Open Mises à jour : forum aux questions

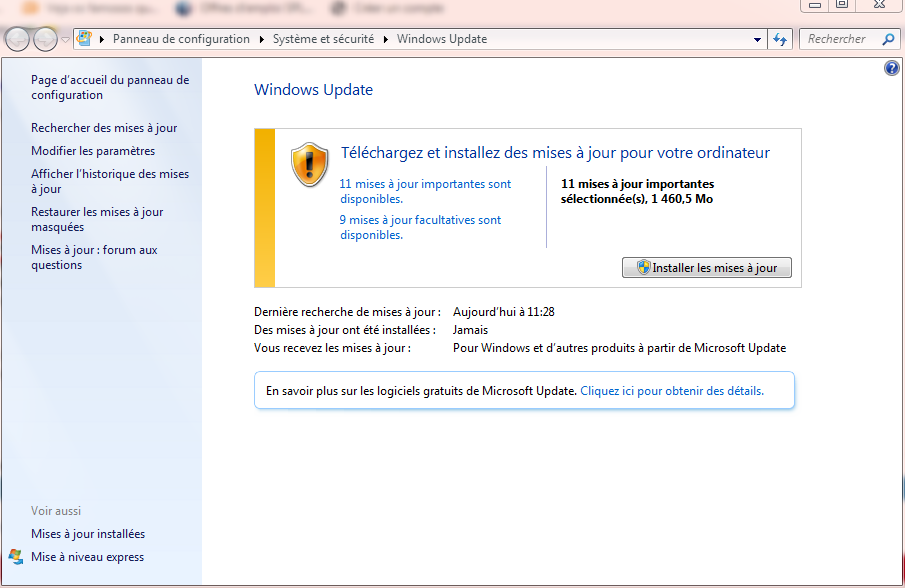tap(94, 257)
